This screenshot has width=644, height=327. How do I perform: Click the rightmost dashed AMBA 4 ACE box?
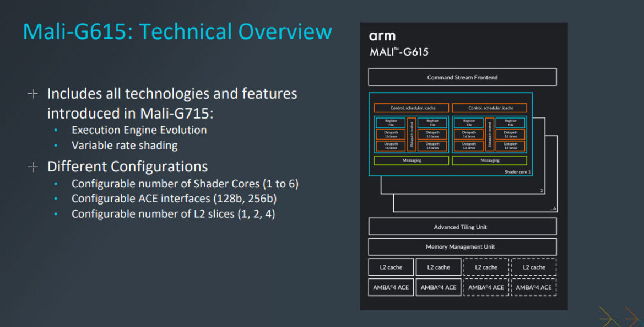(534, 287)
